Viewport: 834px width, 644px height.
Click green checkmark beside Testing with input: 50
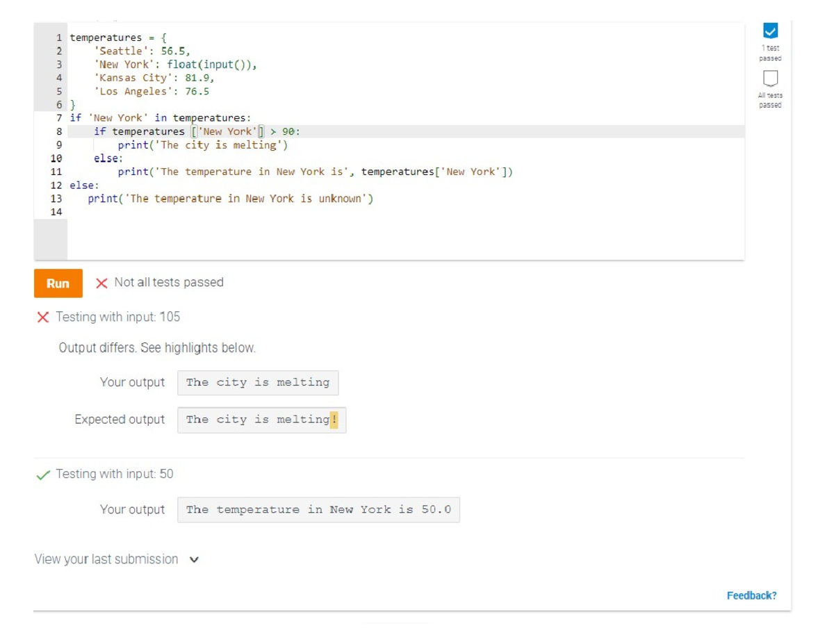click(x=43, y=474)
